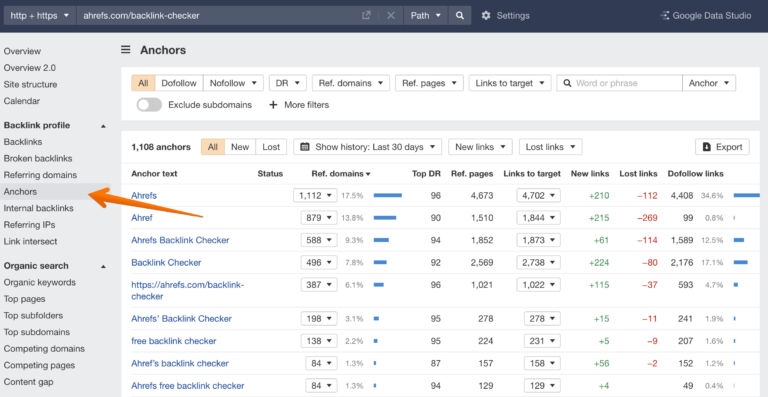768x397 pixels.
Task: Expand the 588 ref. domains dropdown
Action: pos(319,240)
